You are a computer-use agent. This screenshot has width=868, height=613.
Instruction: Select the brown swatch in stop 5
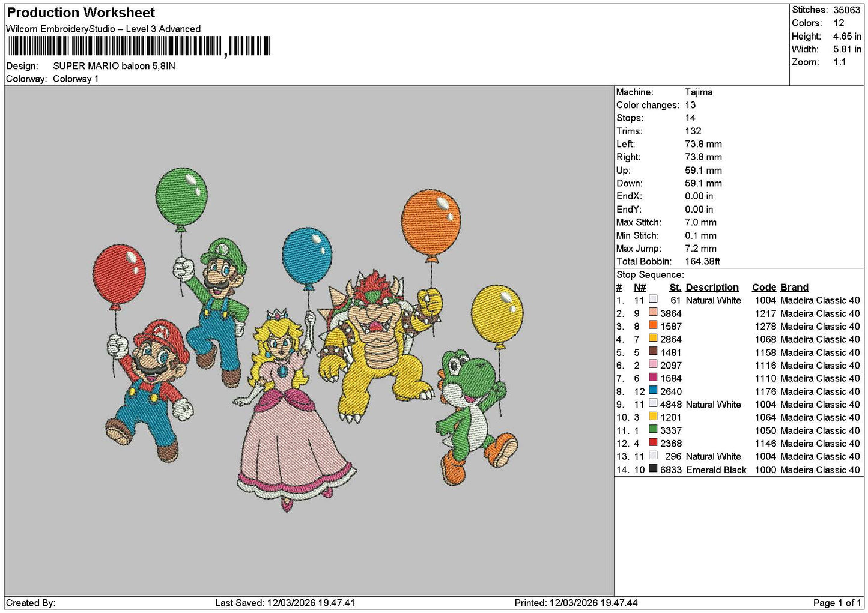pyautogui.click(x=653, y=351)
